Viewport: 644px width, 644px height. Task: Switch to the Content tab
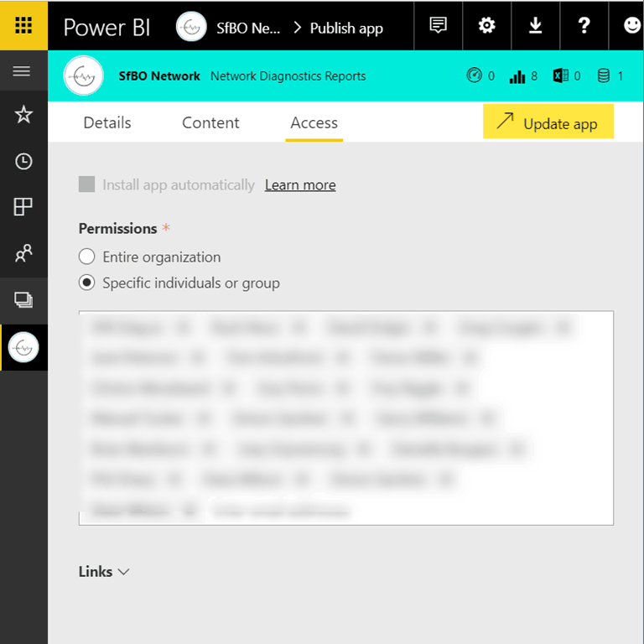(x=210, y=123)
